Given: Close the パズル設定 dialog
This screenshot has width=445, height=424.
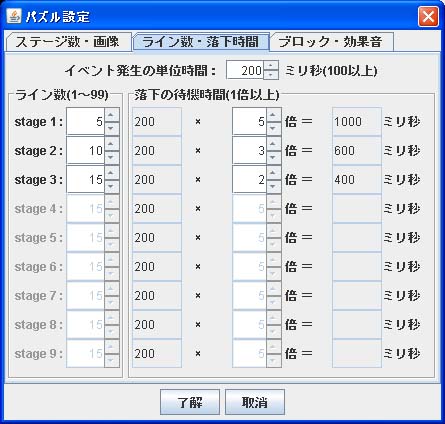Looking at the screenshot, I should [x=428, y=16].
